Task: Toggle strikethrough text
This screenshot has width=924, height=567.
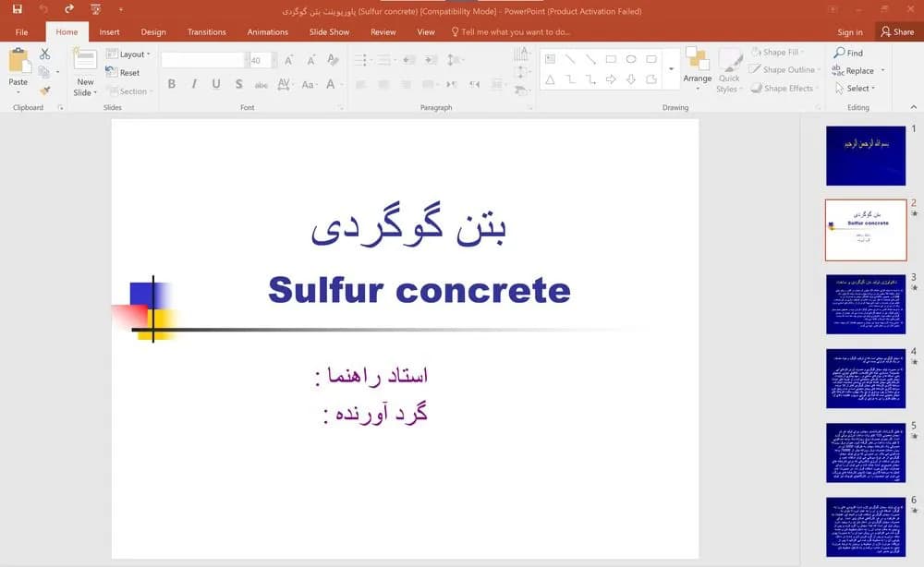Action: [261, 85]
